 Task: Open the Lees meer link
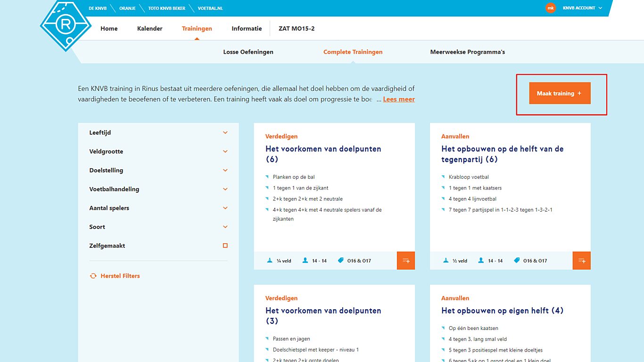[399, 99]
